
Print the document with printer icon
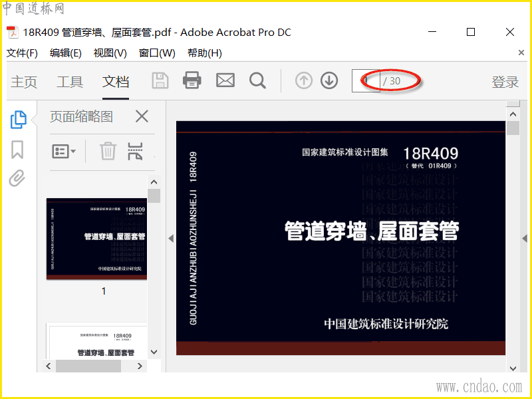click(192, 80)
